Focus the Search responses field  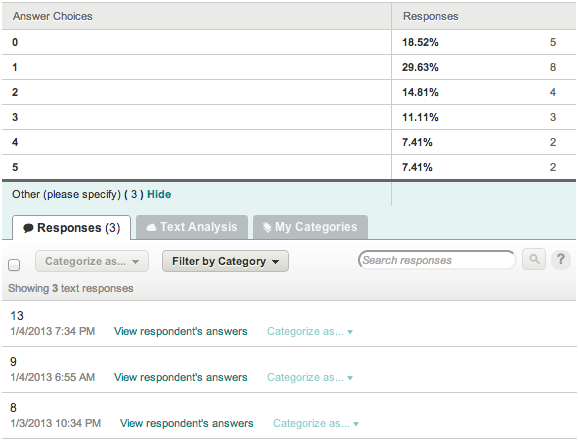pos(437,260)
